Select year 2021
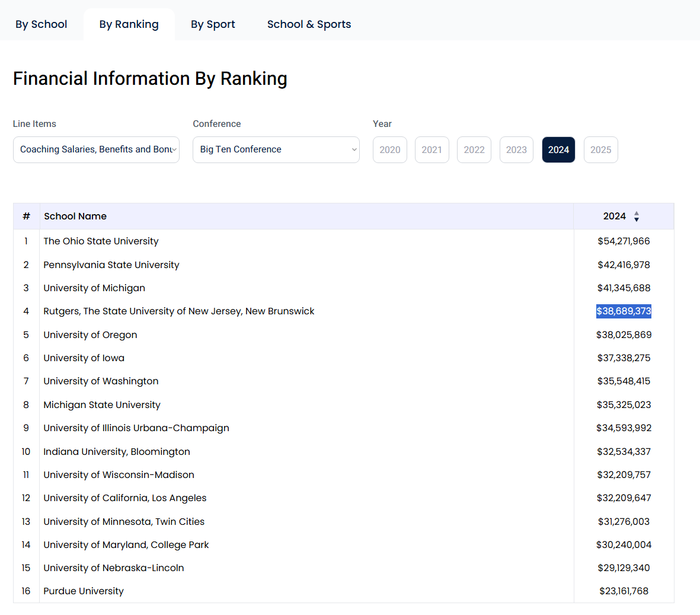The height and width of the screenshot is (615, 700). [431, 149]
